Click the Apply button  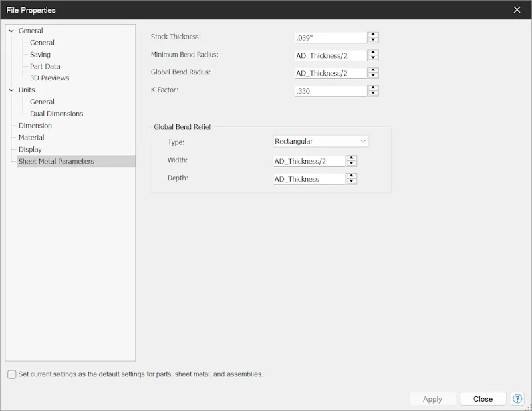pos(432,399)
